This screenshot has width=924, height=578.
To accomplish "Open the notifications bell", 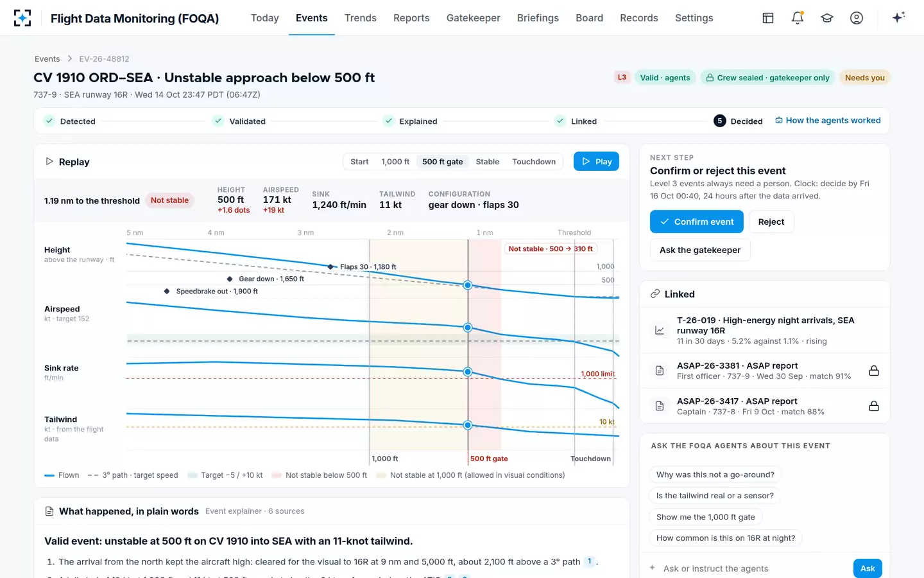I will tap(798, 18).
